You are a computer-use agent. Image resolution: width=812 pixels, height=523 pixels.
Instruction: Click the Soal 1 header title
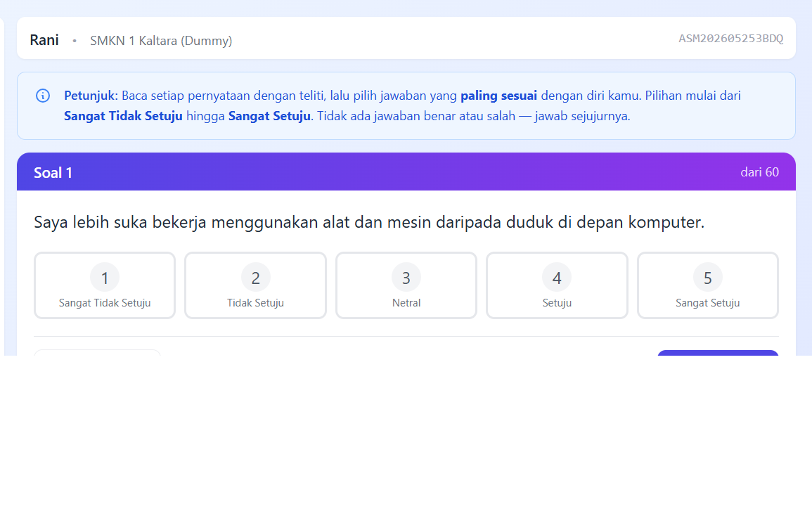[x=53, y=172]
